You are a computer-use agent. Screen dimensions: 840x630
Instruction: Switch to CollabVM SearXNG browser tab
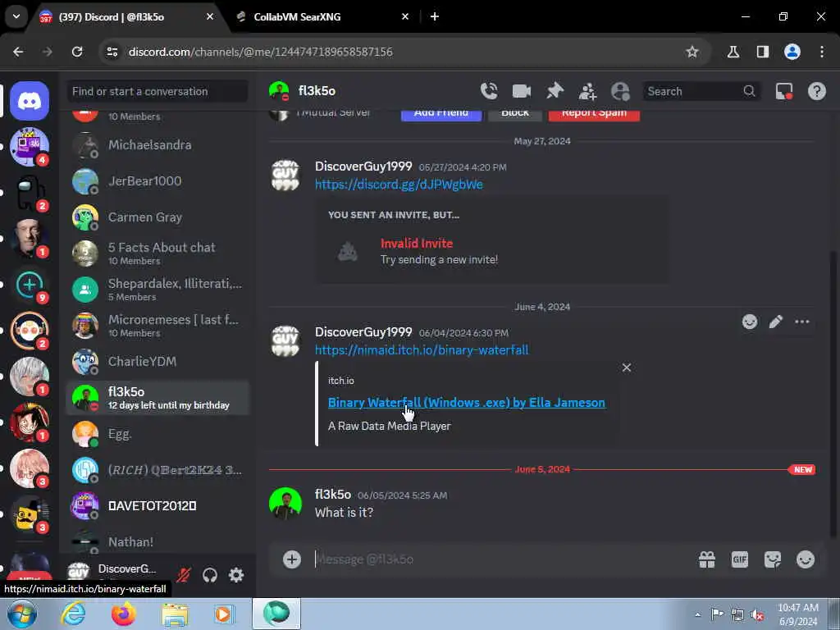coord(323,16)
